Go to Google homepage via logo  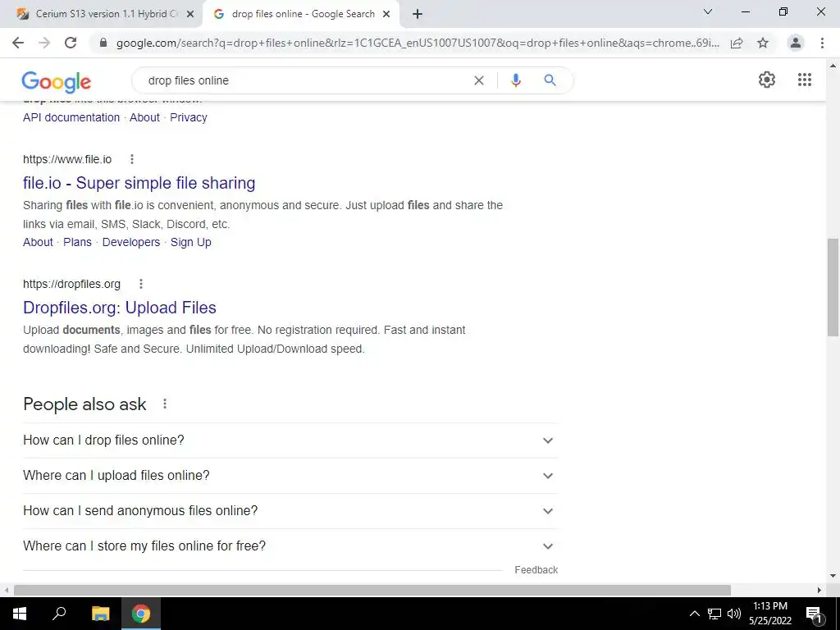pos(57,81)
